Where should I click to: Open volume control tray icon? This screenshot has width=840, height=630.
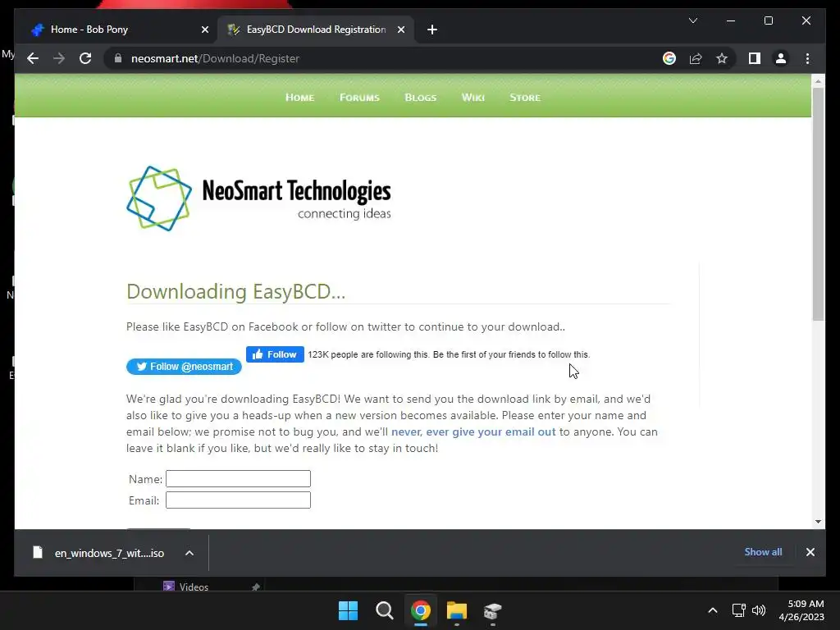click(x=759, y=610)
